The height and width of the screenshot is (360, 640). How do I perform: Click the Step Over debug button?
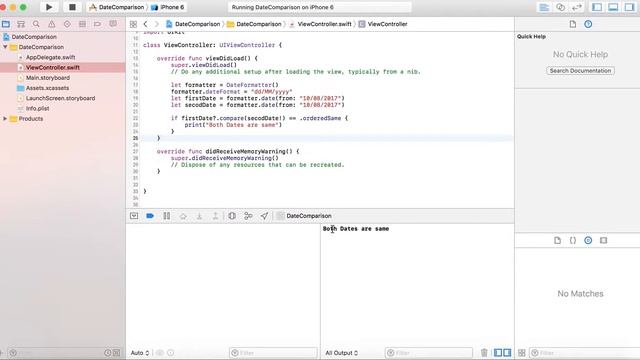[183, 216]
